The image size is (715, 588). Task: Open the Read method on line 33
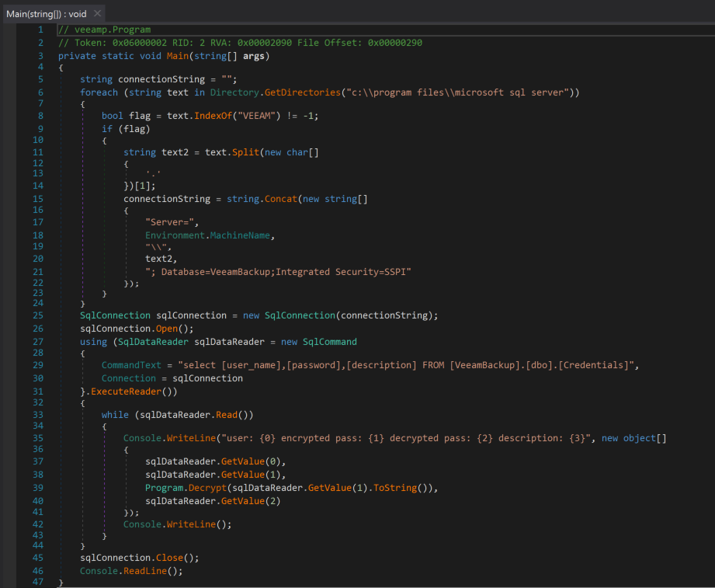click(x=227, y=415)
